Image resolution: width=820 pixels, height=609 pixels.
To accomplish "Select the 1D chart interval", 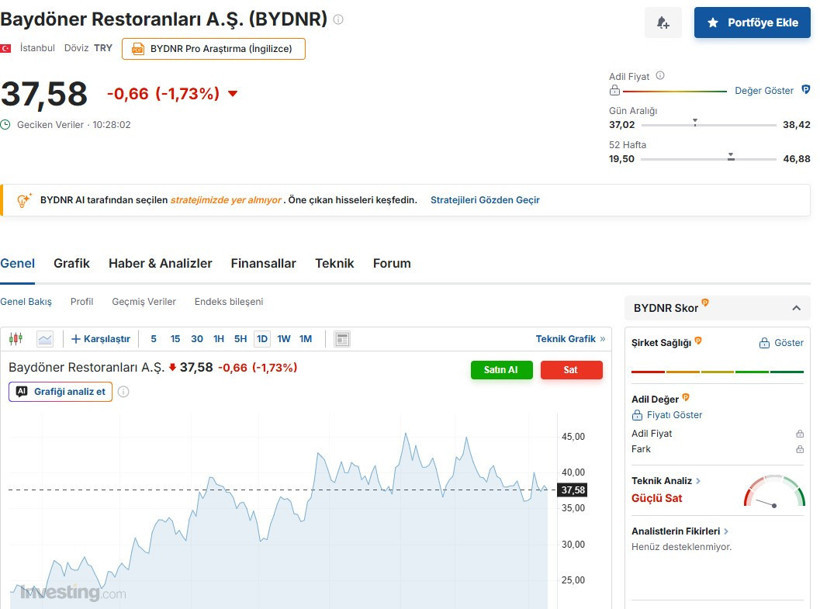I will point(262,339).
